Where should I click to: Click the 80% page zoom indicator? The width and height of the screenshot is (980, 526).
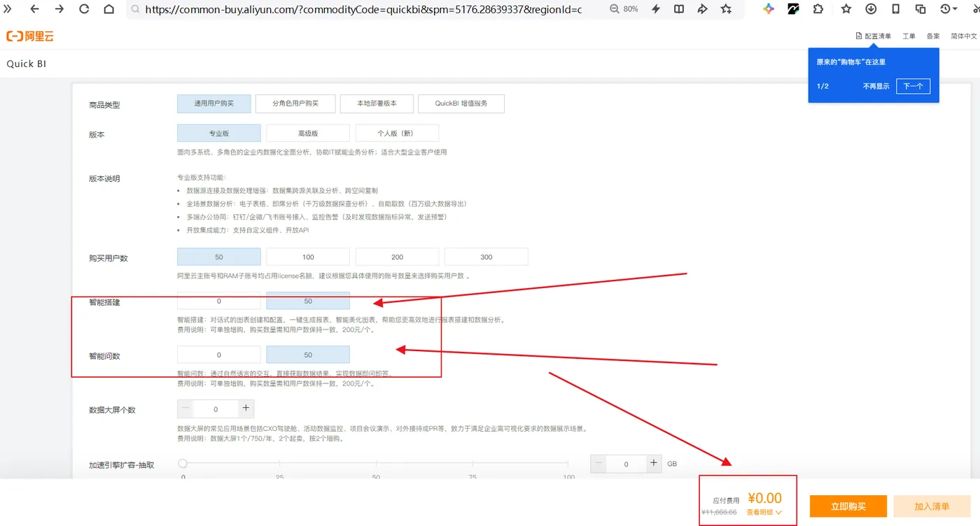624,9
